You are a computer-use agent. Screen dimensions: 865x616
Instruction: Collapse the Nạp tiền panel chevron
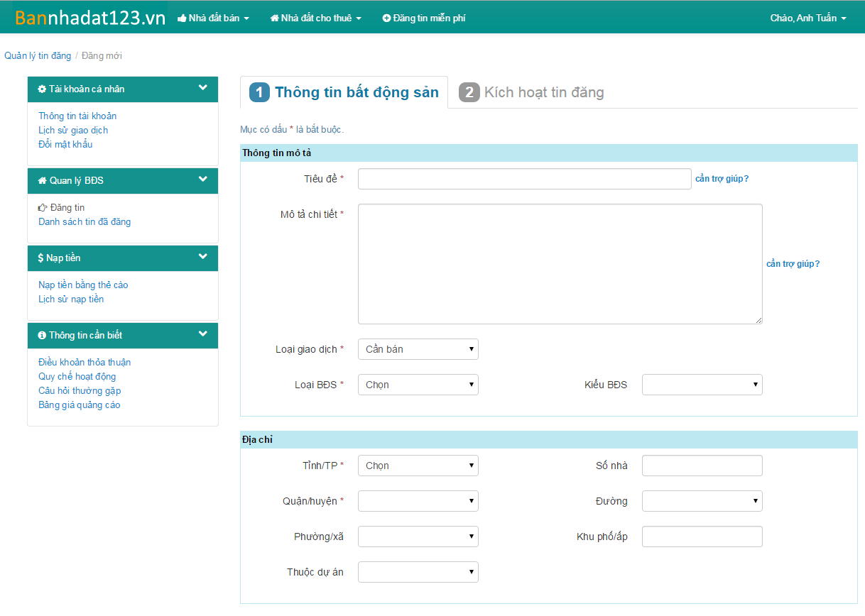click(203, 257)
